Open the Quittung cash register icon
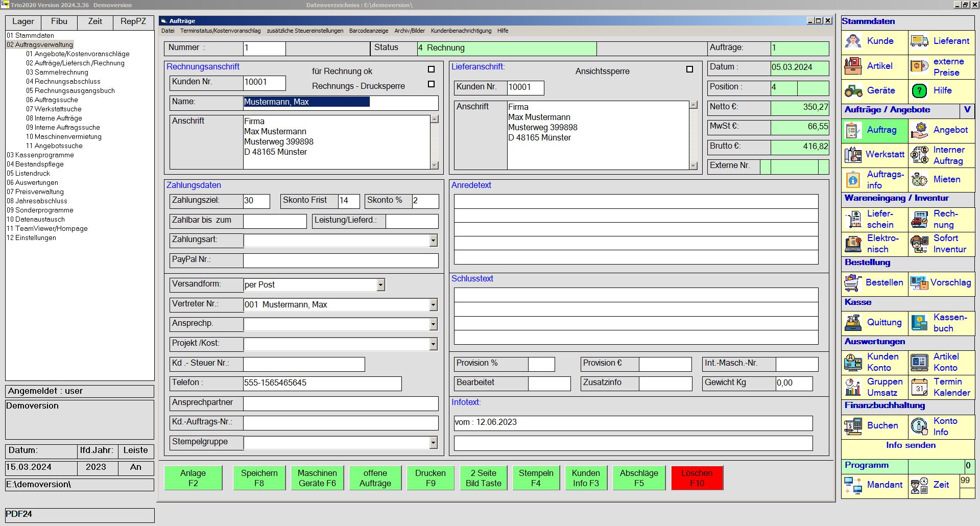 click(853, 323)
